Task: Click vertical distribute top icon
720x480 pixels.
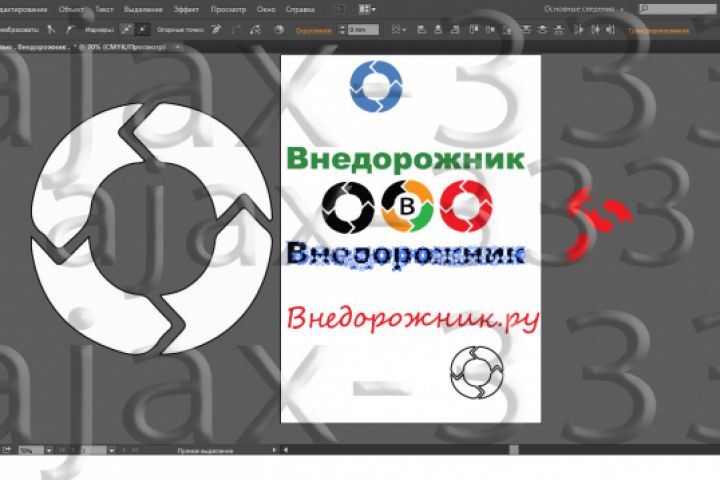Action: pos(526,30)
